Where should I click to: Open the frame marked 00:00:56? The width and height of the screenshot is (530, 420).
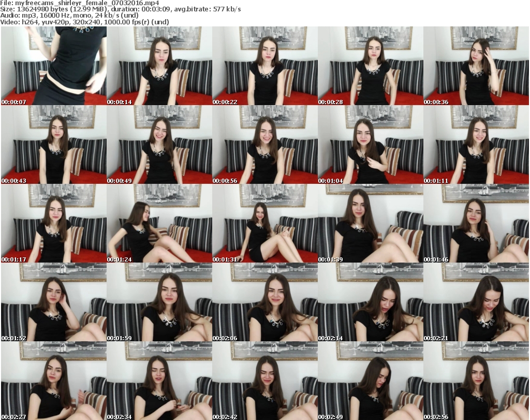tap(265, 144)
